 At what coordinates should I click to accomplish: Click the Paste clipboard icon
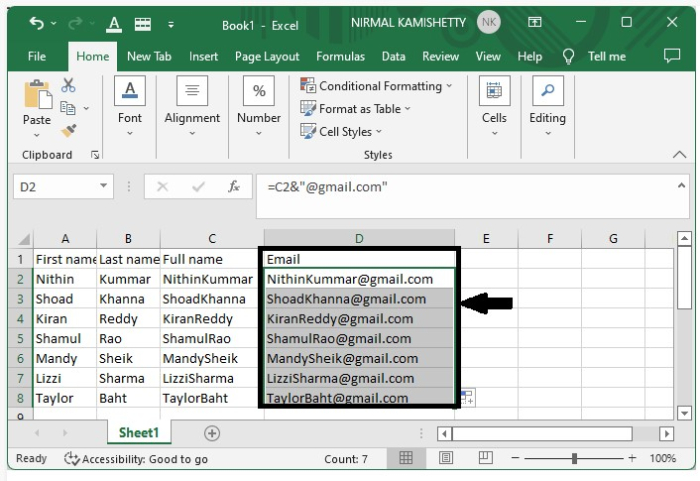pyautogui.click(x=38, y=94)
